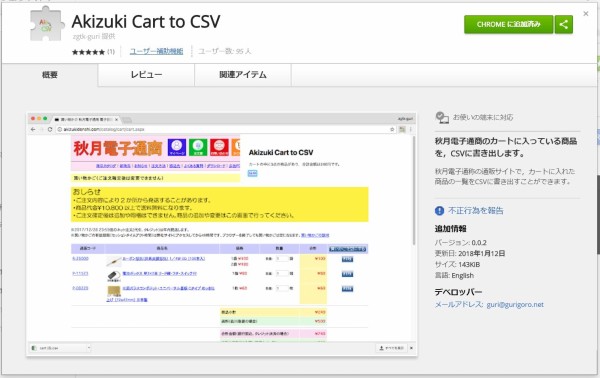Switch to the レビュー tab

(x=146, y=75)
